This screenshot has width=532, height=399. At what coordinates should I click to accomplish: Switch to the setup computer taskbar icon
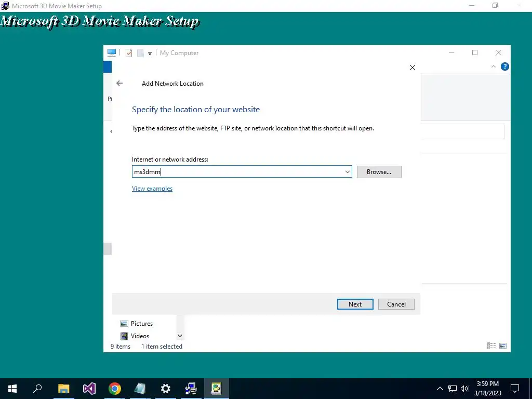(x=191, y=389)
